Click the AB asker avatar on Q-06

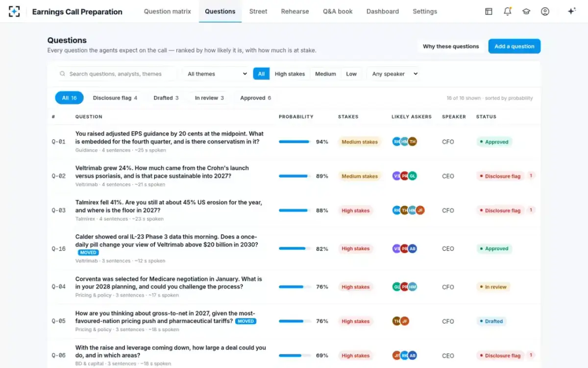[x=413, y=356]
